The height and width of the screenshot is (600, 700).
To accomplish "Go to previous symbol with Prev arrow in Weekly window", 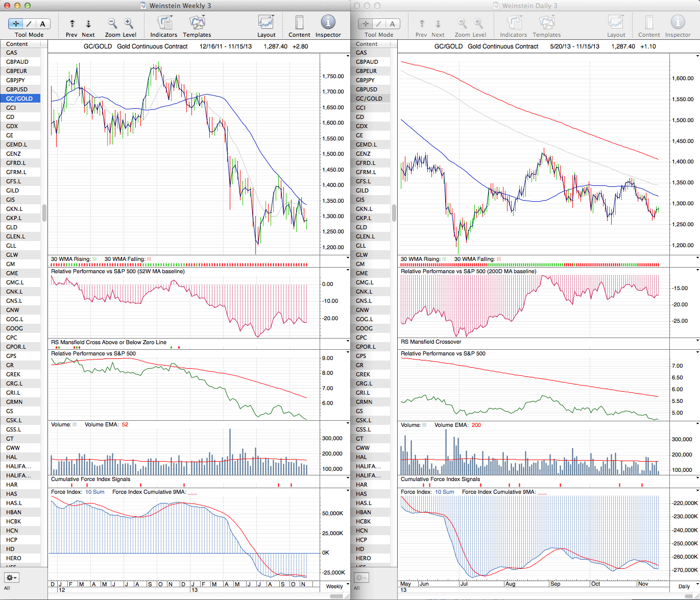I will [x=72, y=23].
